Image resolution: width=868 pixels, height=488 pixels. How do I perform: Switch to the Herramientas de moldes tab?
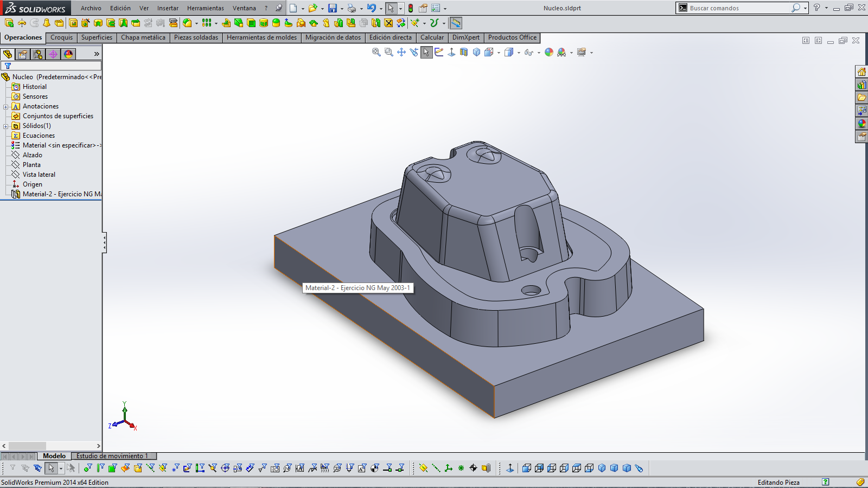tap(261, 37)
